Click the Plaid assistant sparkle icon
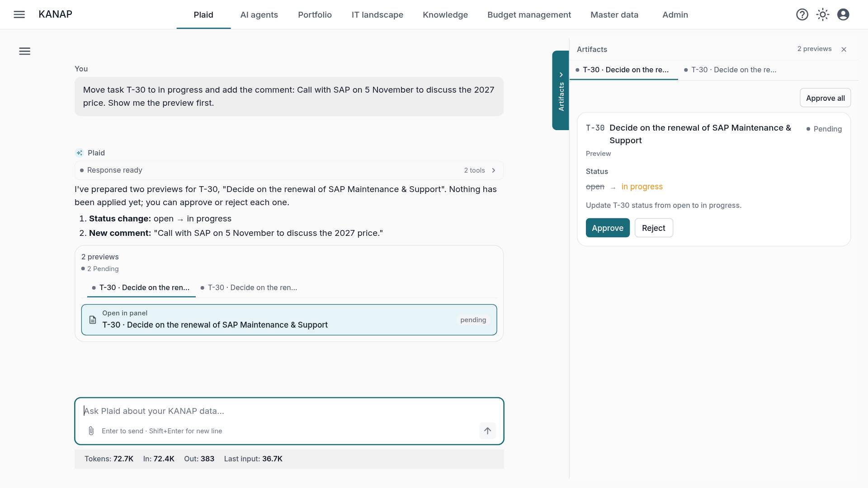Viewport: 868px width, 488px height. 80,153
